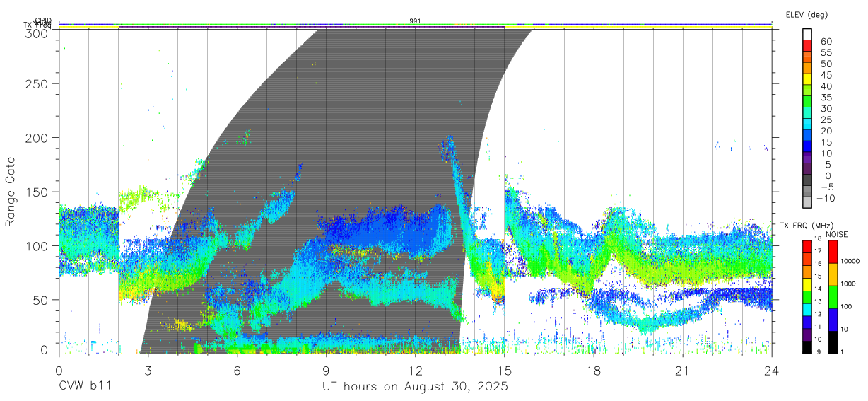Click the x-axis tick label '21'
This screenshot has width=868, height=401.
point(683,370)
